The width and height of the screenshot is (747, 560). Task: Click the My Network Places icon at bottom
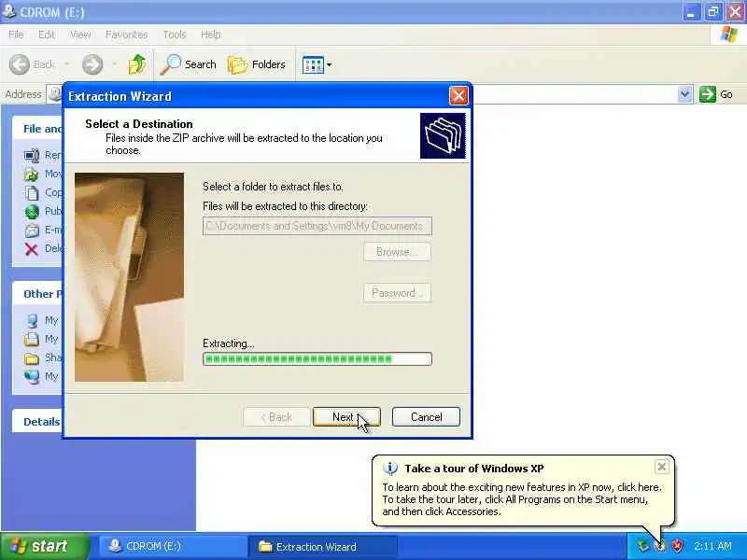point(32,376)
